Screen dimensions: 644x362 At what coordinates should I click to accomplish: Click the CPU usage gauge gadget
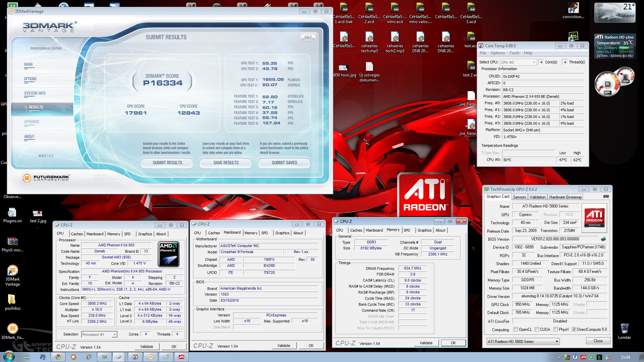pyautogui.click(x=607, y=83)
